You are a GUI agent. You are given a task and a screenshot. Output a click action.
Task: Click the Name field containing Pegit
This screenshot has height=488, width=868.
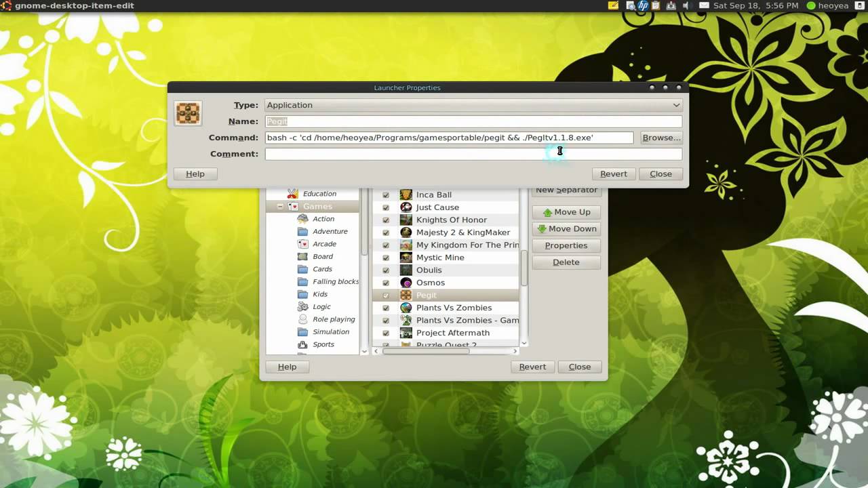pos(473,121)
